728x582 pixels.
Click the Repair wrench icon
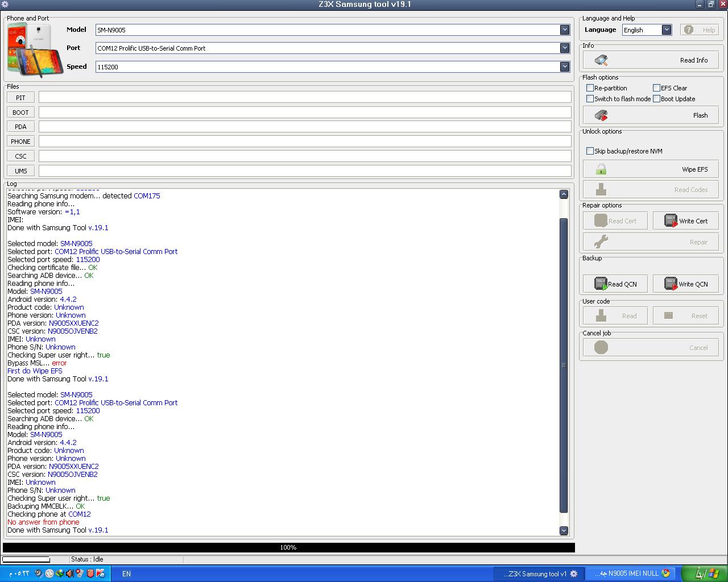pos(601,242)
